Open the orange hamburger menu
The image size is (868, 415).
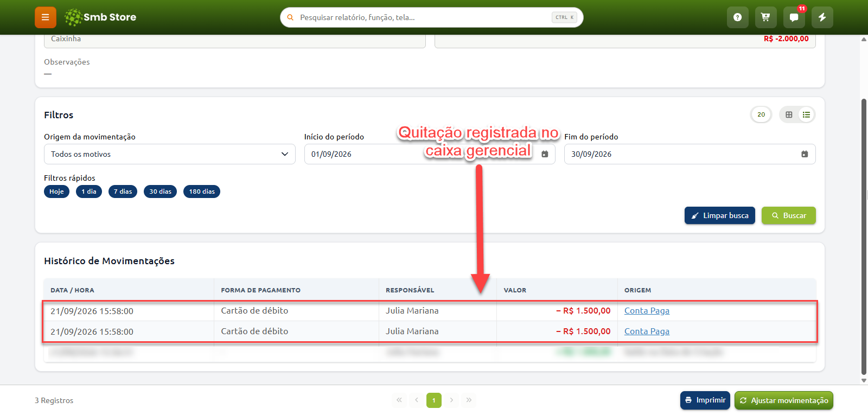[x=46, y=17]
